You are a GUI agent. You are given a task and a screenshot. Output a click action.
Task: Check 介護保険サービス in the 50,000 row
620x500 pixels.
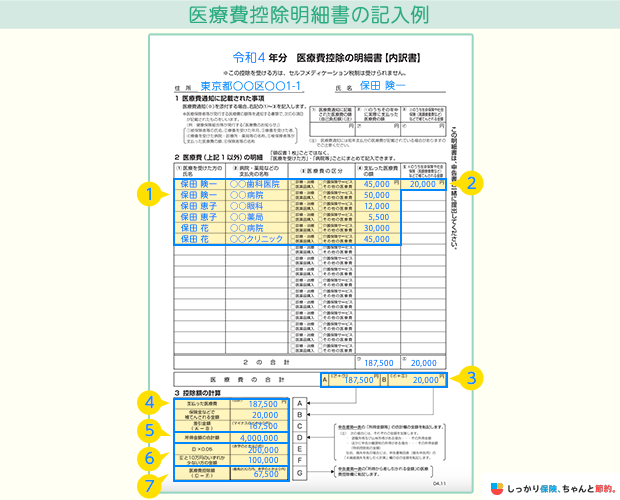coord(321,193)
